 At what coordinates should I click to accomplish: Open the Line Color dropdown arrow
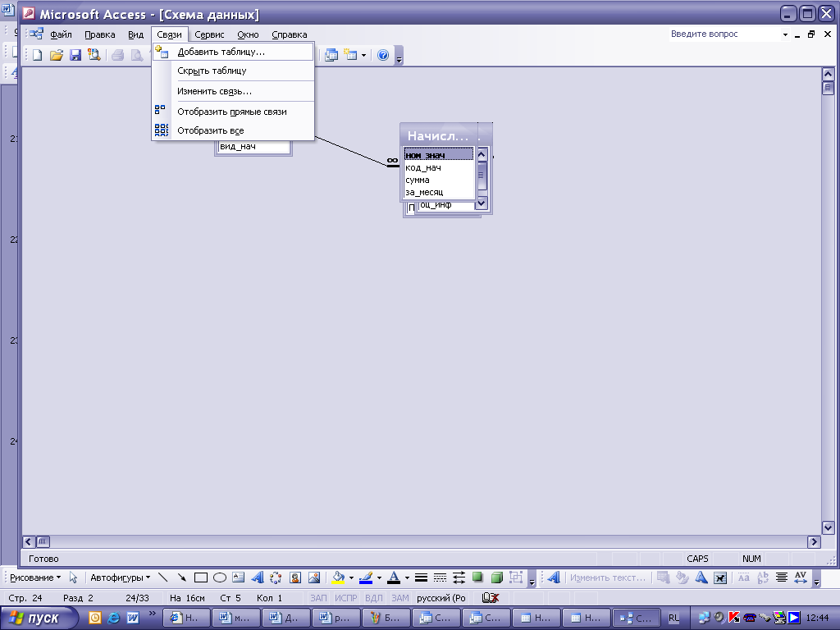click(379, 578)
